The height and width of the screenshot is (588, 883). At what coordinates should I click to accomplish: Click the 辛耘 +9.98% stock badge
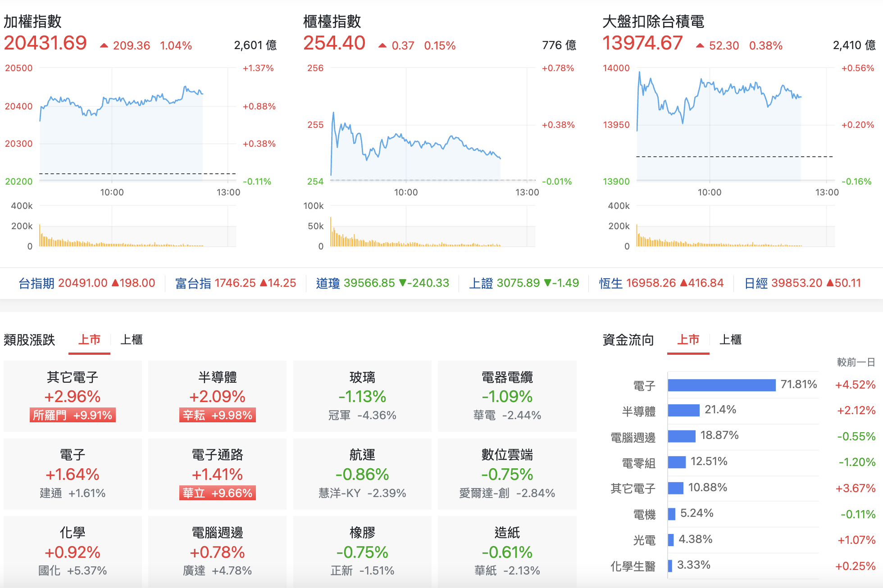click(x=217, y=415)
